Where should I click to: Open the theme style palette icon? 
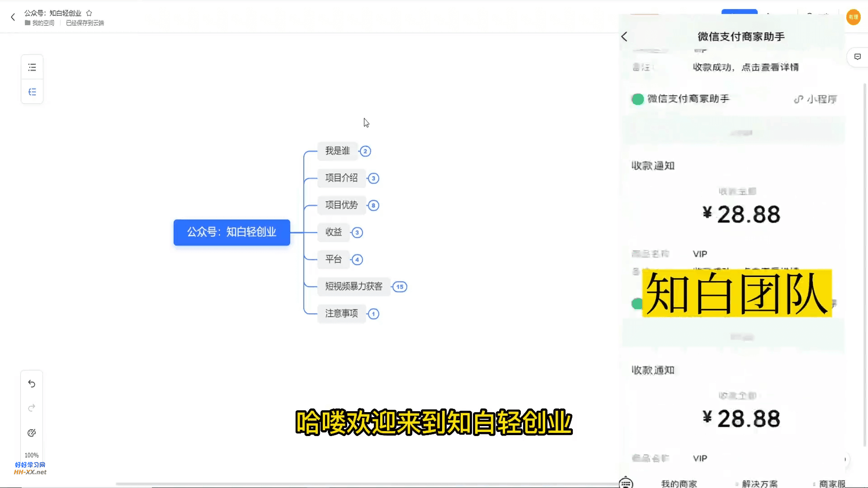32,433
